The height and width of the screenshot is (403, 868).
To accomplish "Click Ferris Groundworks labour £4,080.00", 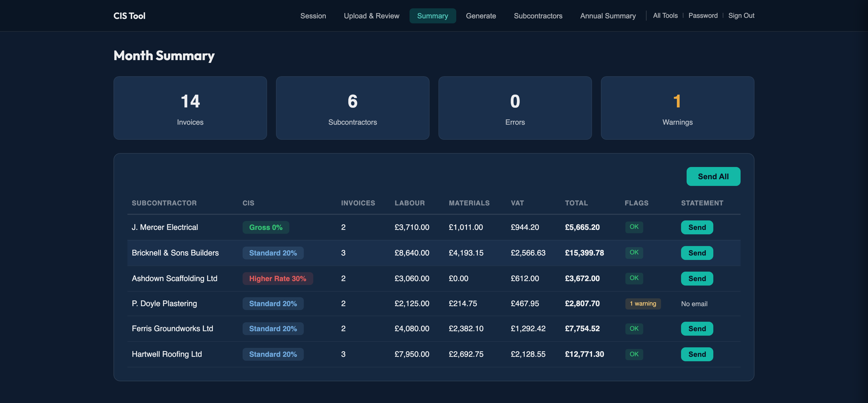I will [412, 329].
